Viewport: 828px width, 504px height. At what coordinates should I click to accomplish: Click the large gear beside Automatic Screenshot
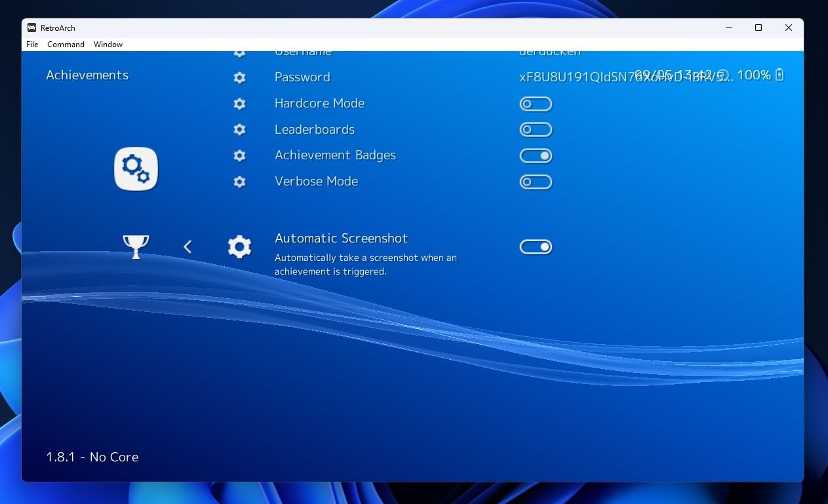click(240, 246)
